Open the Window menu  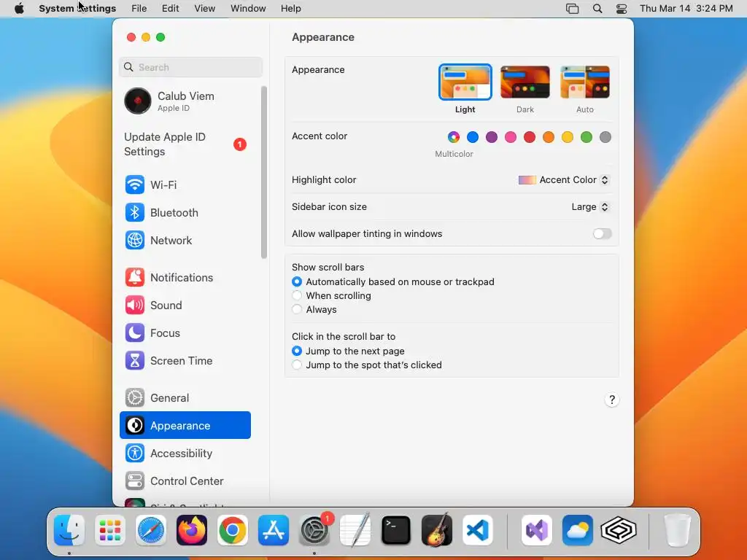point(248,9)
